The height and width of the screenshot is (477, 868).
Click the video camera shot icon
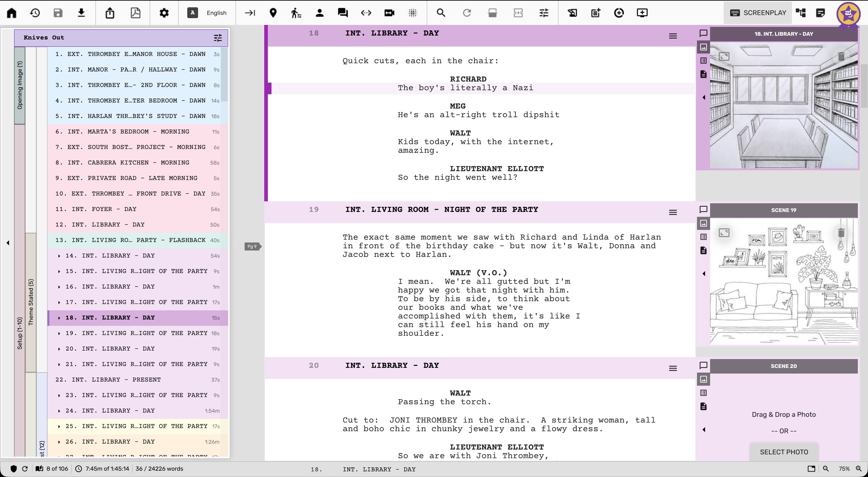pos(389,13)
